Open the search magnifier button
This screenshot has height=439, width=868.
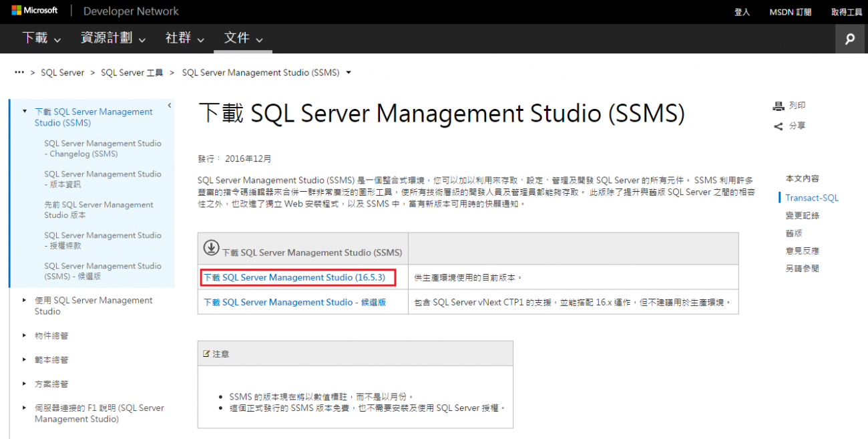click(849, 39)
